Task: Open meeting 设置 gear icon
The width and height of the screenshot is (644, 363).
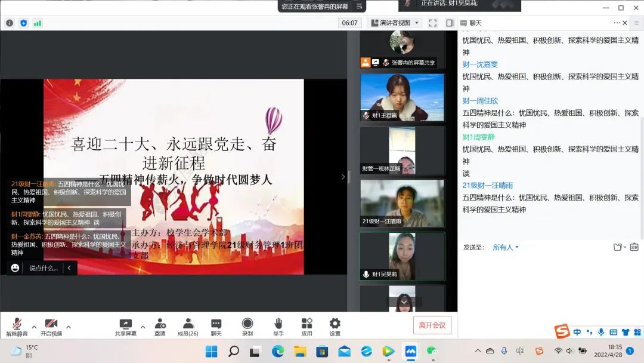Action: pyautogui.click(x=335, y=324)
